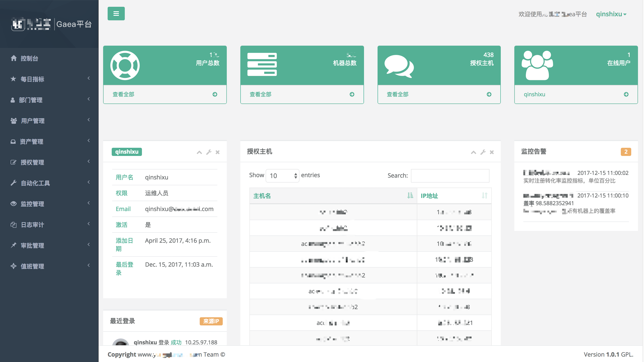Image resolution: width=644 pixels, height=362 pixels.
Task: Click the person icon beside 部门管理
Action: pyautogui.click(x=12, y=100)
